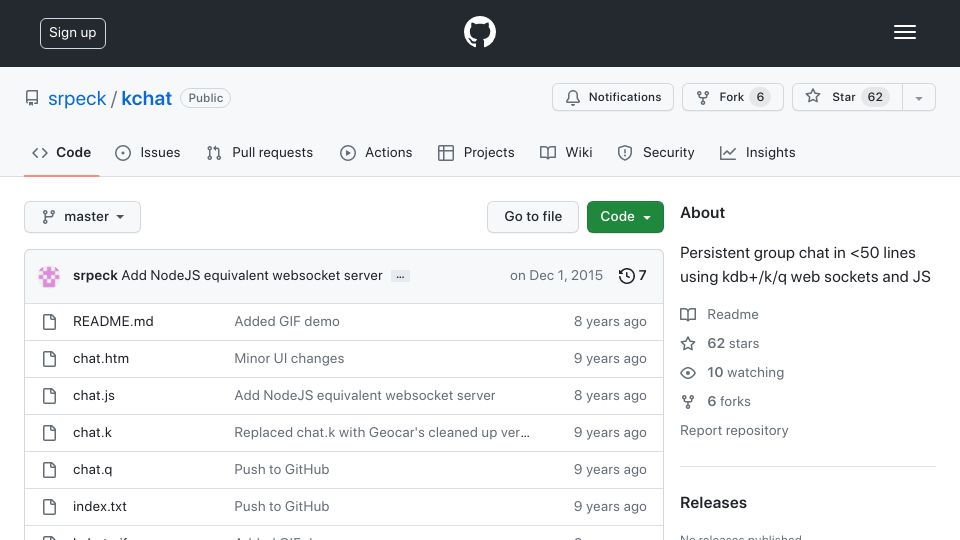This screenshot has height=540, width=960.
Task: Open the 'Added GIF demo' commit for README.md
Action: pyautogui.click(x=287, y=321)
